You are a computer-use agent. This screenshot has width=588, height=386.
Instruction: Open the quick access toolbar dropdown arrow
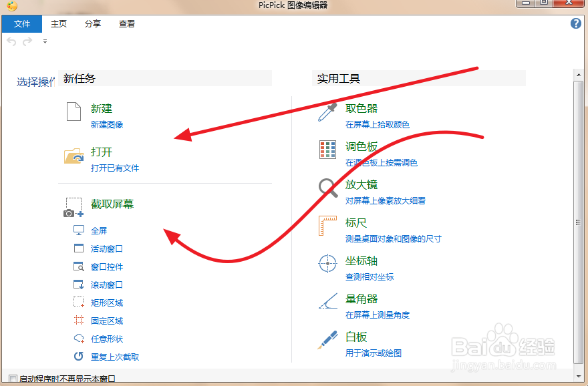coord(45,41)
